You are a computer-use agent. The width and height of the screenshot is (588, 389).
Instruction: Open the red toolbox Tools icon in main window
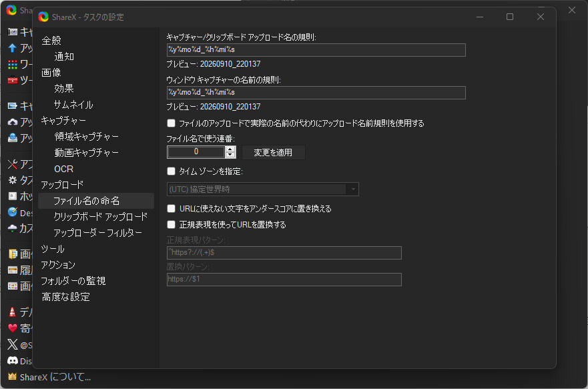pyautogui.click(x=13, y=80)
